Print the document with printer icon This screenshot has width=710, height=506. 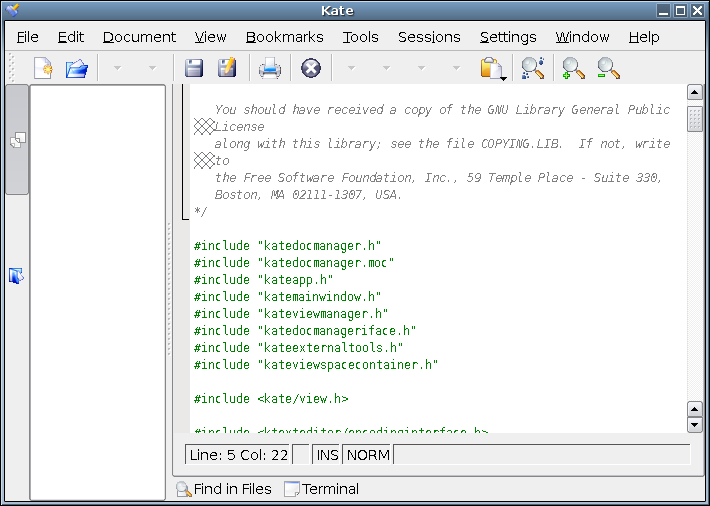click(x=270, y=69)
